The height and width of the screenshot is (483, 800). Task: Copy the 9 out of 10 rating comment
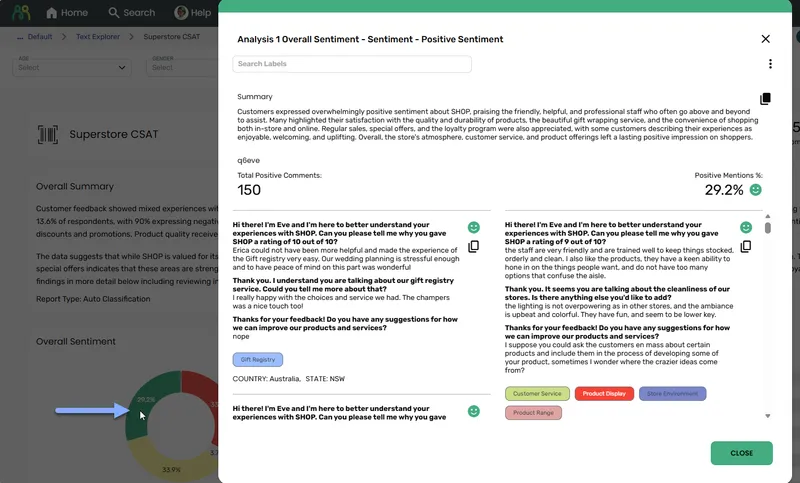(746, 247)
